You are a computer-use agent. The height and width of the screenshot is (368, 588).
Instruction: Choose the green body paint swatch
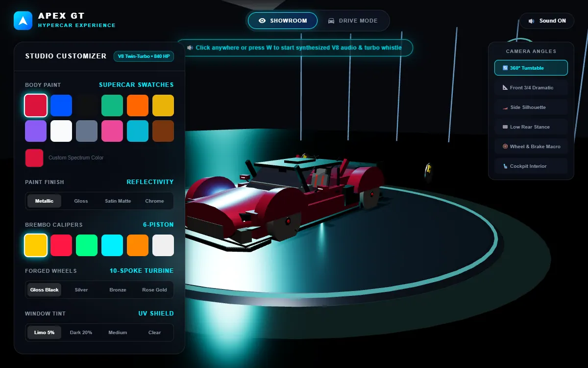click(x=112, y=105)
